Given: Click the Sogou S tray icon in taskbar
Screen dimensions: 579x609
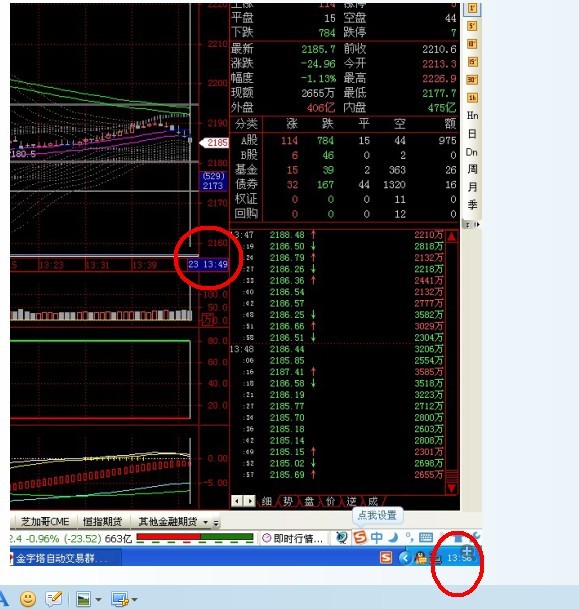Looking at the screenshot, I should (386, 558).
